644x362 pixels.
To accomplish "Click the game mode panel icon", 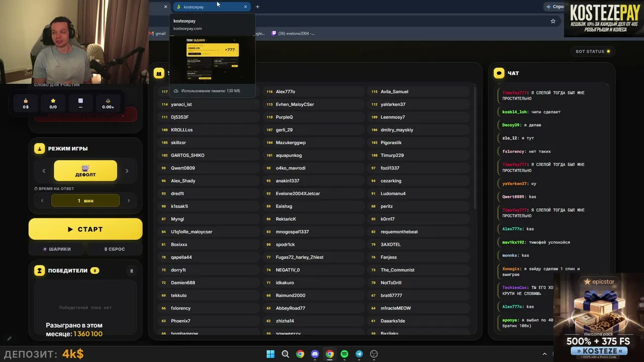I will [x=39, y=148].
